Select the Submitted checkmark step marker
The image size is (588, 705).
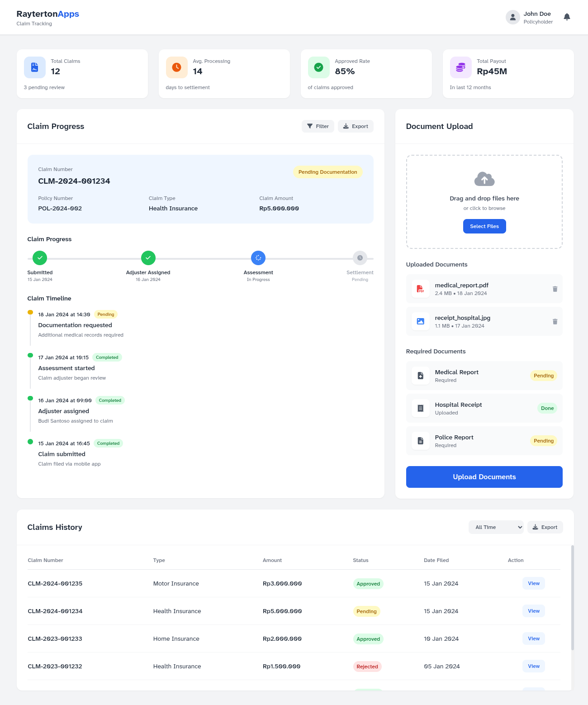(39, 257)
